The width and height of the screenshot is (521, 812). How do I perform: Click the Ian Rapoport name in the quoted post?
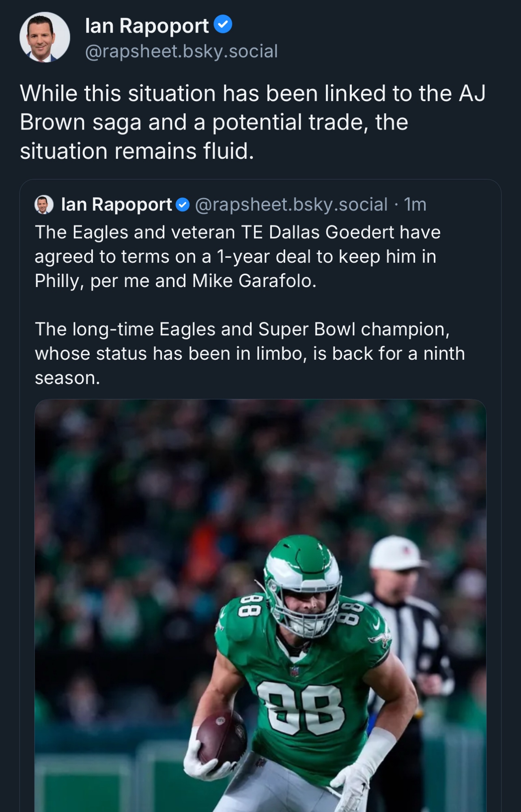[x=116, y=205]
